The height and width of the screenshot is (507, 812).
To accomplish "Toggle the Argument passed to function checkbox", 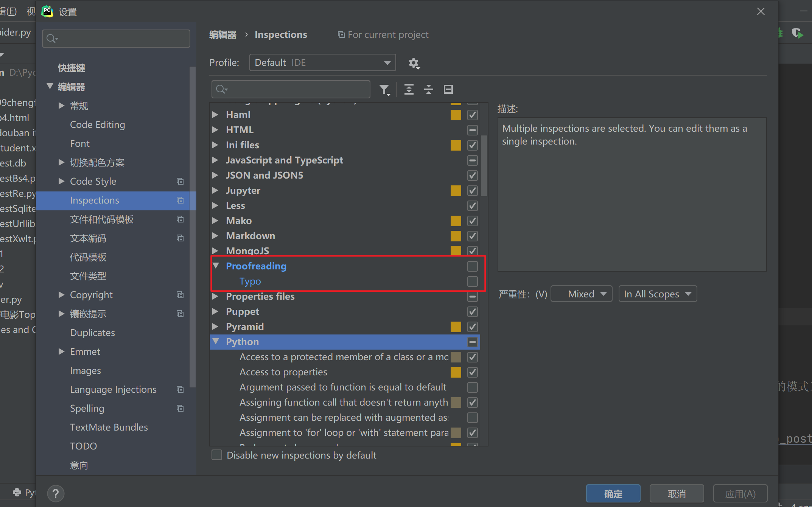I will click(472, 387).
